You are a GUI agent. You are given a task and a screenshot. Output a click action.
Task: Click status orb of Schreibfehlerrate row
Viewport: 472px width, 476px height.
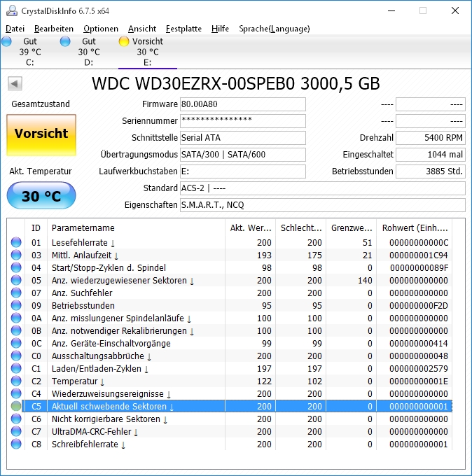pyautogui.click(x=16, y=444)
